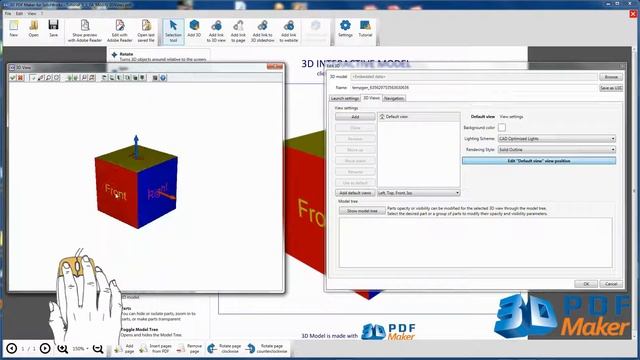Dismiss the dialog with Cancel

pos(611,284)
